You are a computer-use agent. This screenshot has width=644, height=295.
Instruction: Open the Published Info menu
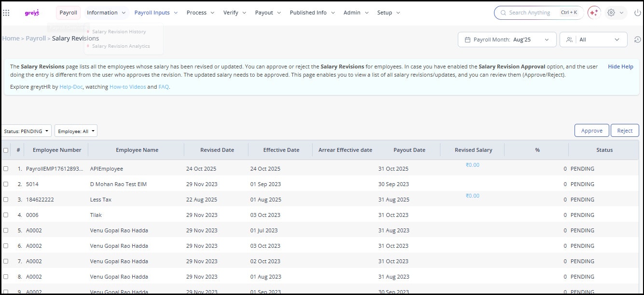(312, 13)
